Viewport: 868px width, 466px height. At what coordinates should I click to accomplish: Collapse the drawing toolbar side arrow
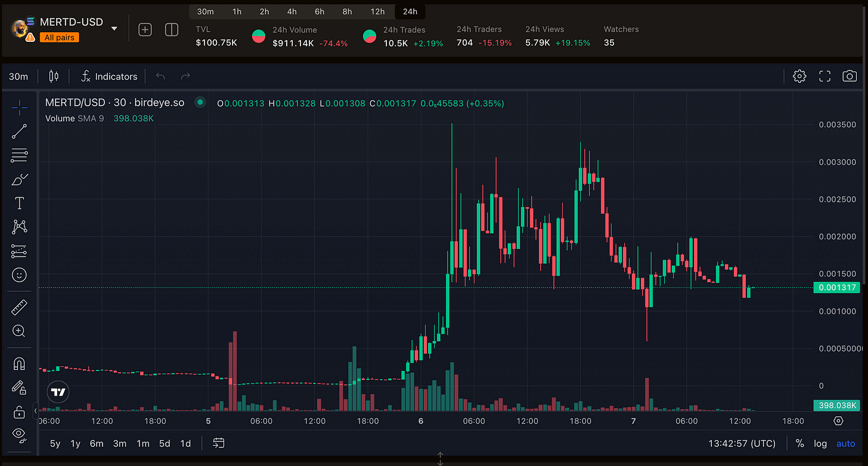click(35, 411)
